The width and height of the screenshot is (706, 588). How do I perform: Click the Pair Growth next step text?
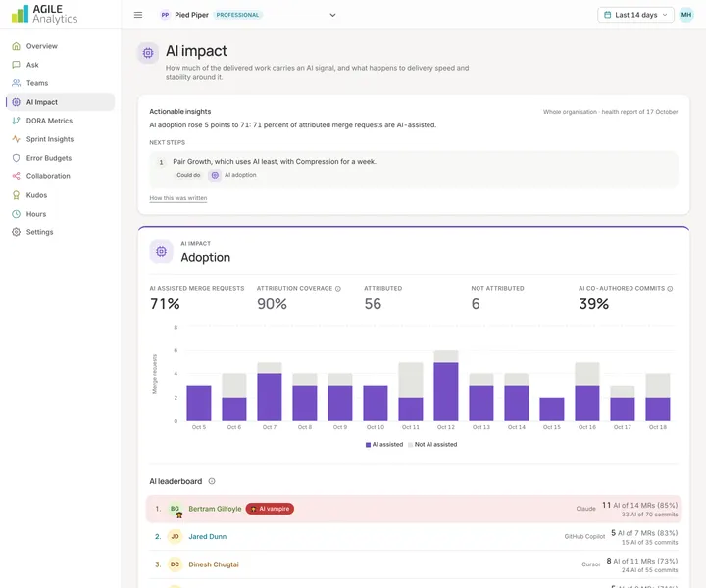tap(275, 161)
